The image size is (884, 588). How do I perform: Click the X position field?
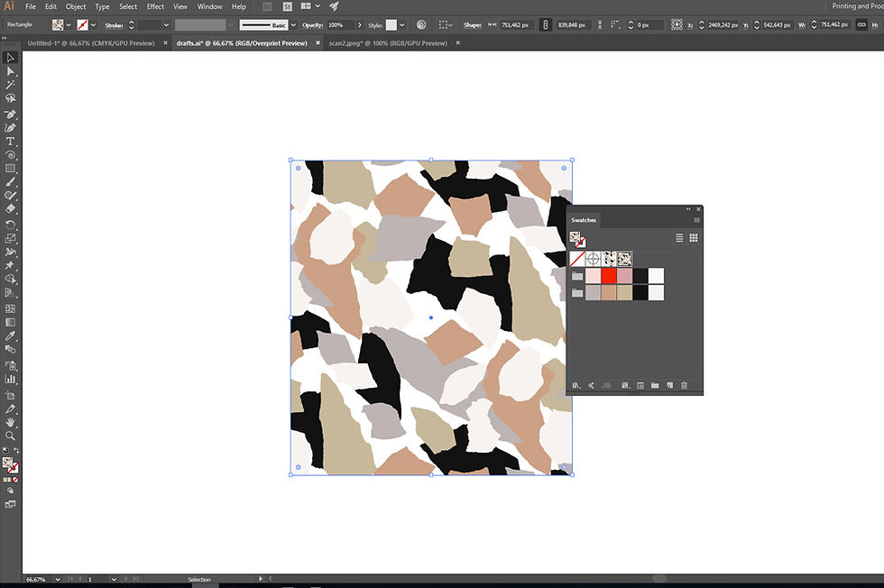click(x=723, y=25)
